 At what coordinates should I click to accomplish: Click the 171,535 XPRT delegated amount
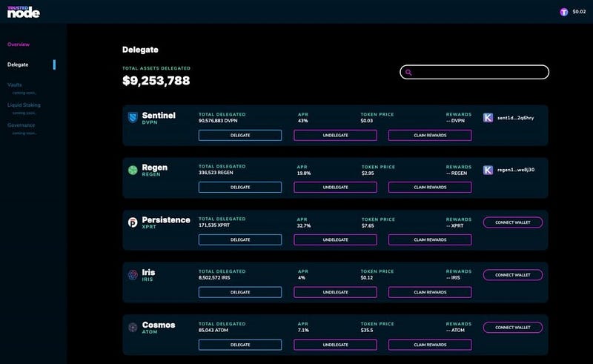[x=214, y=225]
